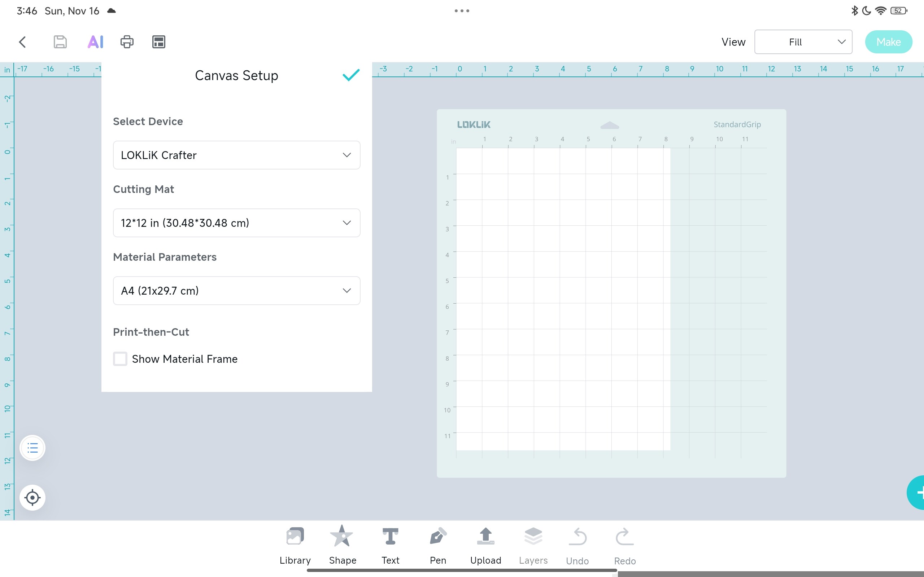Tap the teal plus button
The image size is (924, 577).
coord(917,493)
